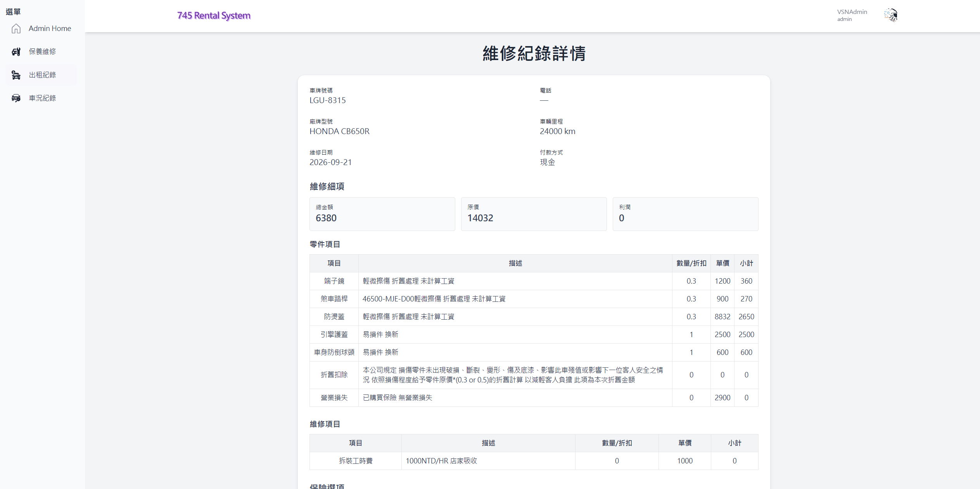The height and width of the screenshot is (489, 980).
Task: Select the model HONDA CB650R
Action: [340, 131]
